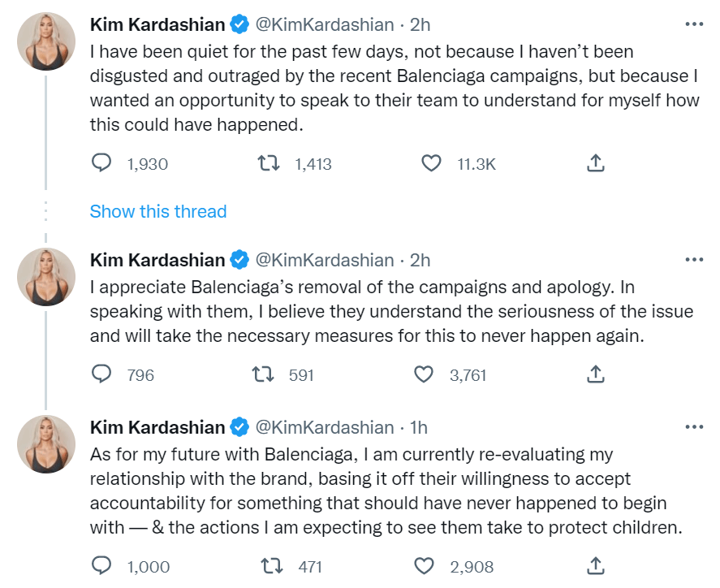Image resolution: width=720 pixels, height=588 pixels.
Task: Share the first tweet about Balenciaga campaigns
Action: coord(596,162)
